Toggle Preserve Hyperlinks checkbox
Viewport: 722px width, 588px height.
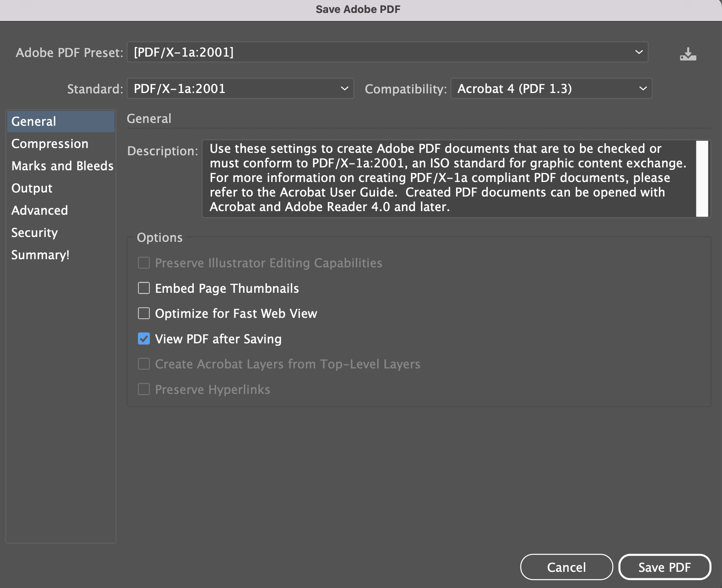point(144,389)
